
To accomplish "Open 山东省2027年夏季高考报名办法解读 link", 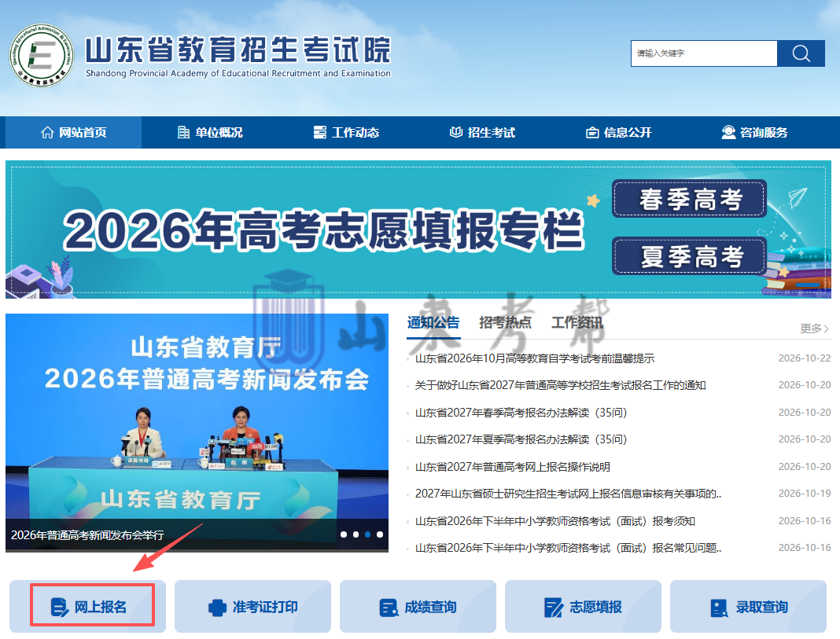I will pyautogui.click(x=521, y=439).
